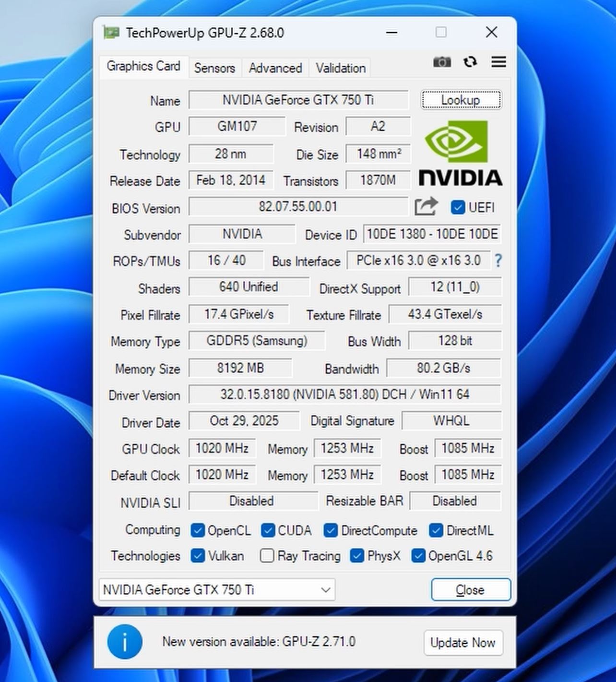Image resolution: width=616 pixels, height=682 pixels.
Task: Toggle the Ray Tracing checkbox
Action: click(267, 556)
